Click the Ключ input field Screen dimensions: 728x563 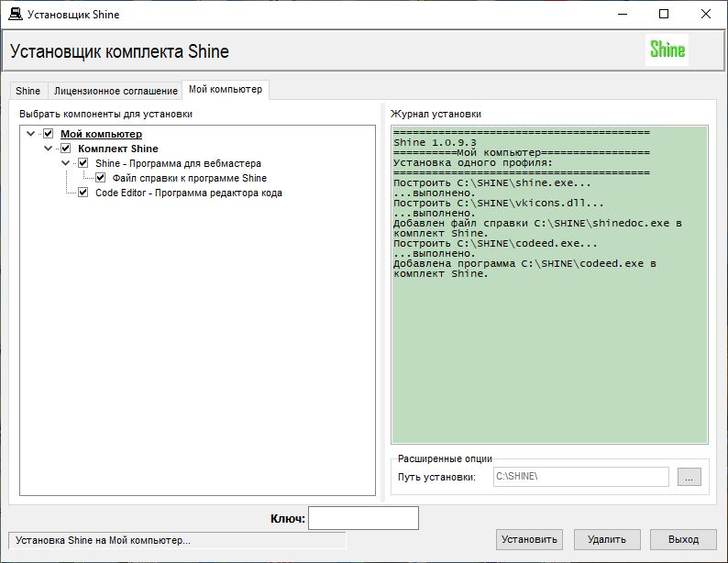363,518
